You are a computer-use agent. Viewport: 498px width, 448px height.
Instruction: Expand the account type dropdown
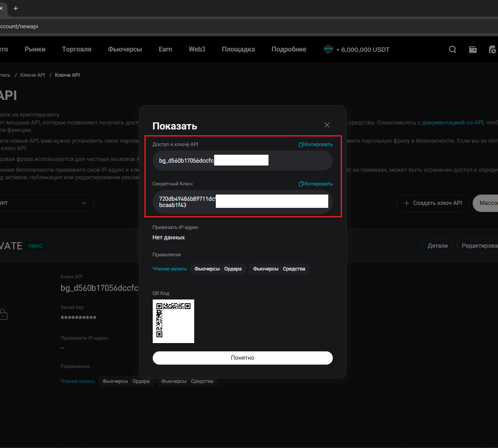[x=47, y=203]
